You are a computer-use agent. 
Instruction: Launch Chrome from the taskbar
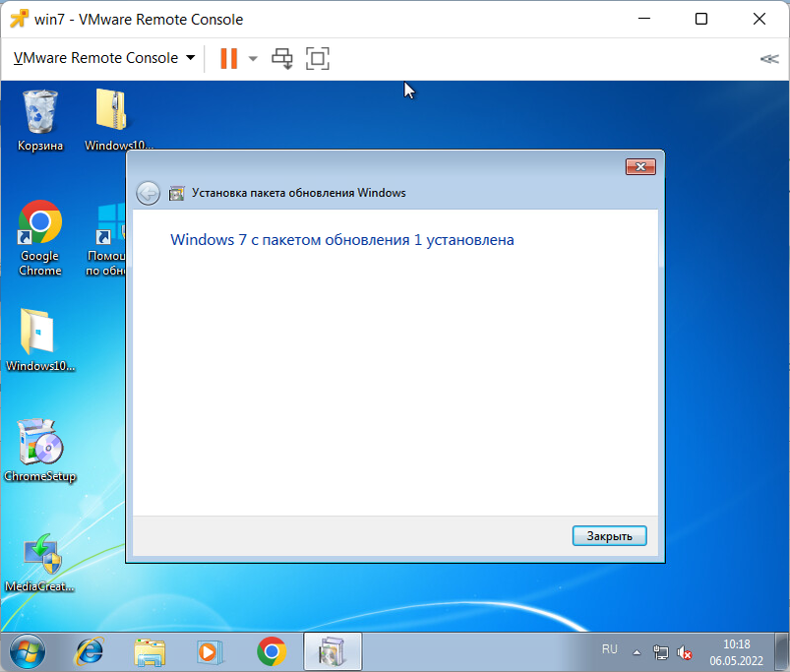point(272,652)
